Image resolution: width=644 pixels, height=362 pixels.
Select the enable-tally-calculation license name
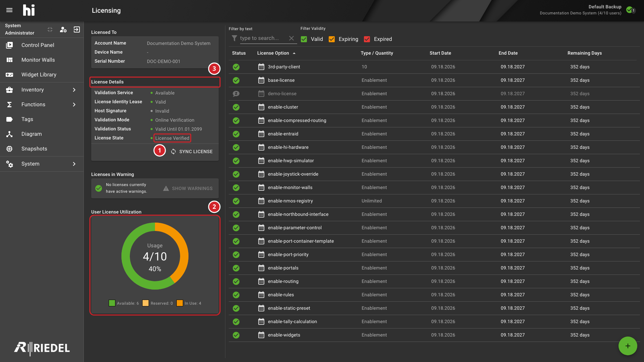(292, 321)
